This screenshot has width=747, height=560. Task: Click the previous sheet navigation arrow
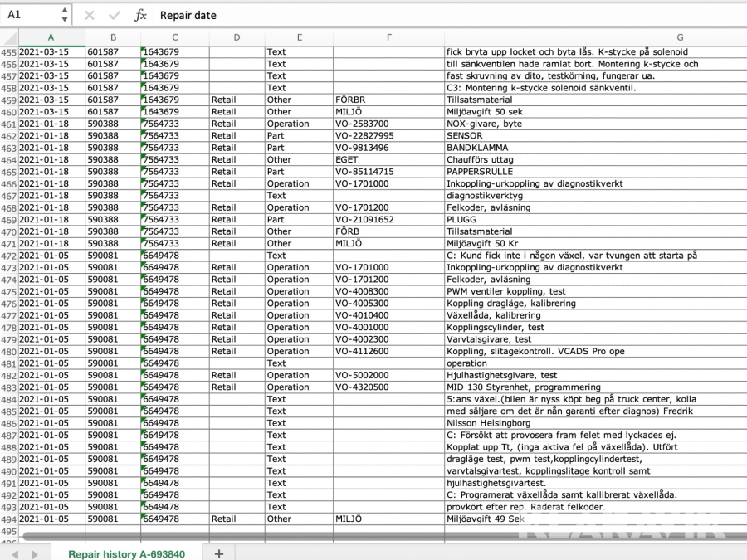[x=12, y=553]
